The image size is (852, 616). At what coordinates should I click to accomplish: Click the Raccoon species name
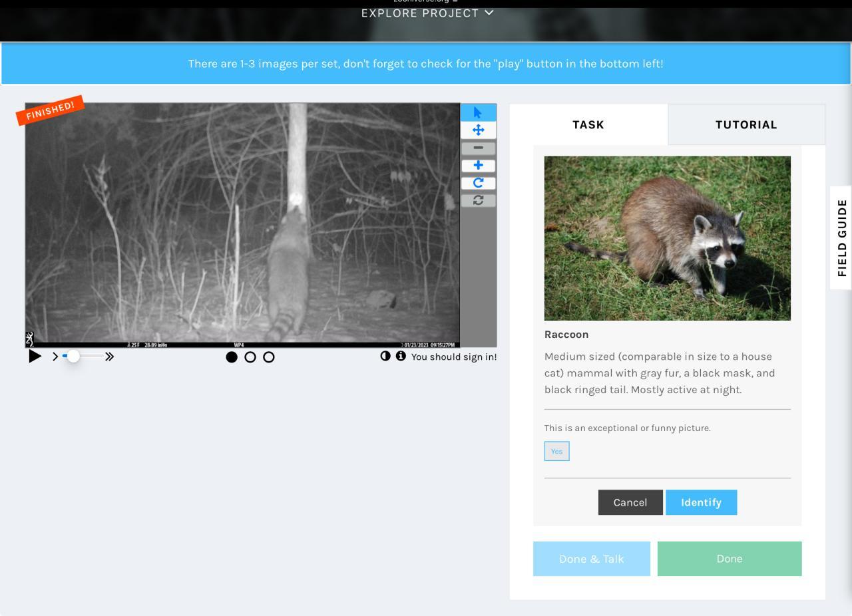click(566, 335)
